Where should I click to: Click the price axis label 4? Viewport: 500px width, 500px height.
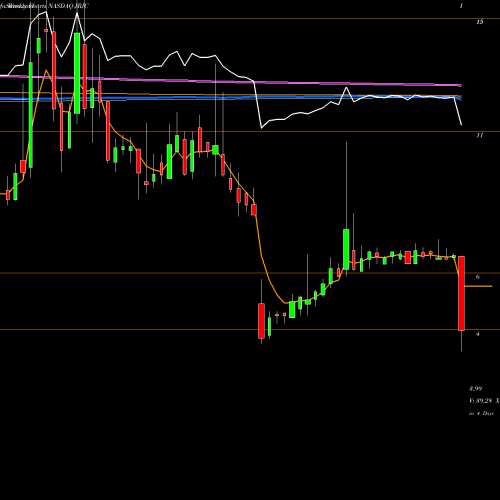click(478, 334)
